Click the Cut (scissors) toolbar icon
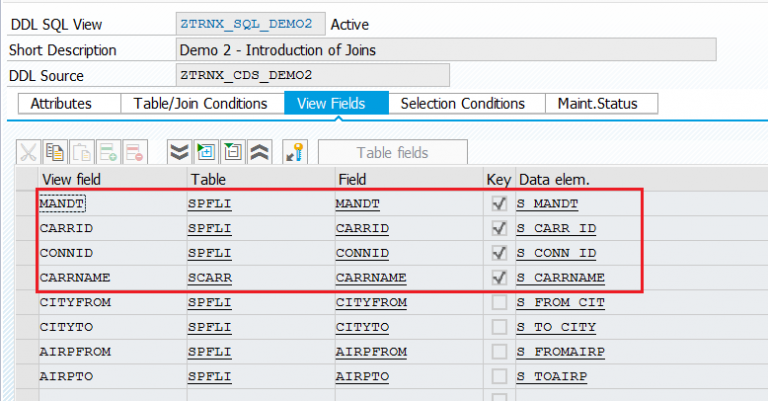The width and height of the screenshot is (768, 401). (x=28, y=153)
